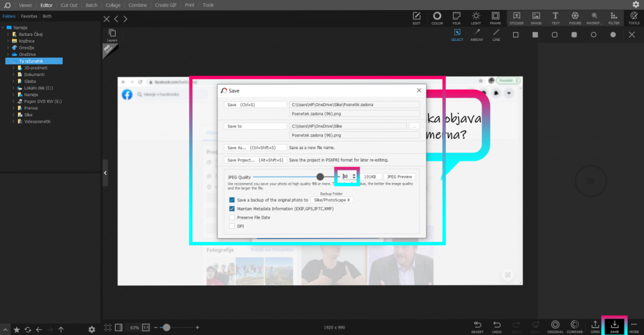Collapse the Namizje root node
Screen dimensions: 644x335
click(x=3, y=28)
